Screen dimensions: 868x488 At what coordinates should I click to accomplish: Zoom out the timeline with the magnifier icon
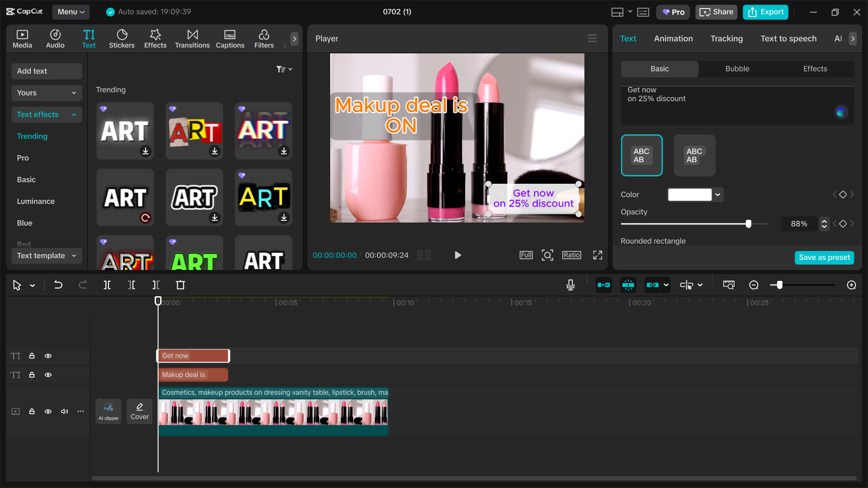pos(754,285)
